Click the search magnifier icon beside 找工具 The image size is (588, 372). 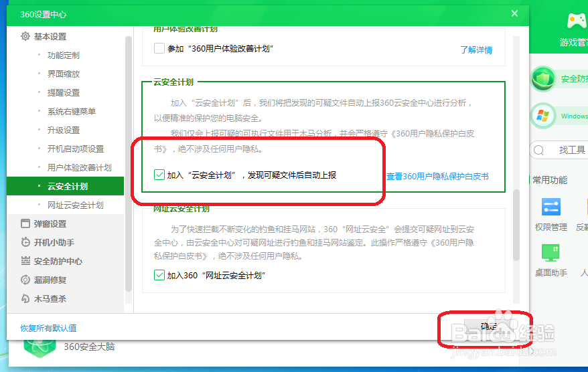(x=539, y=151)
